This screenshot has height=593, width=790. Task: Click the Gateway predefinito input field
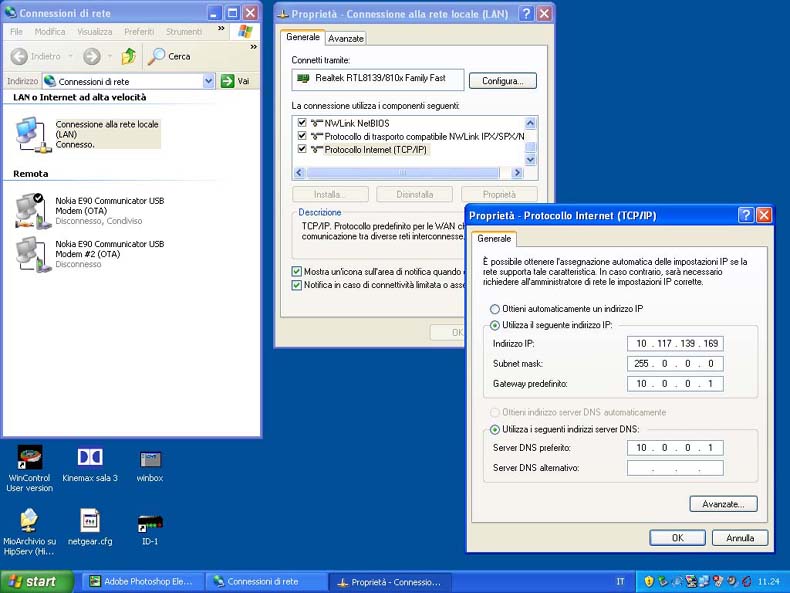click(x=675, y=384)
